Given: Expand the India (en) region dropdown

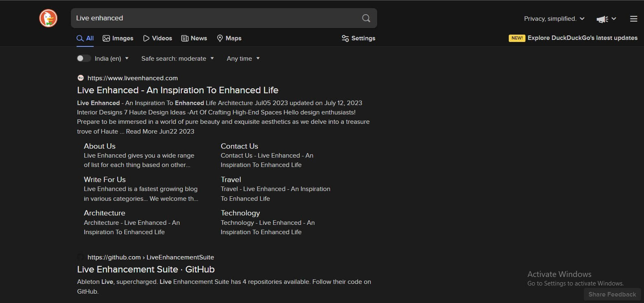Looking at the screenshot, I should (x=112, y=58).
